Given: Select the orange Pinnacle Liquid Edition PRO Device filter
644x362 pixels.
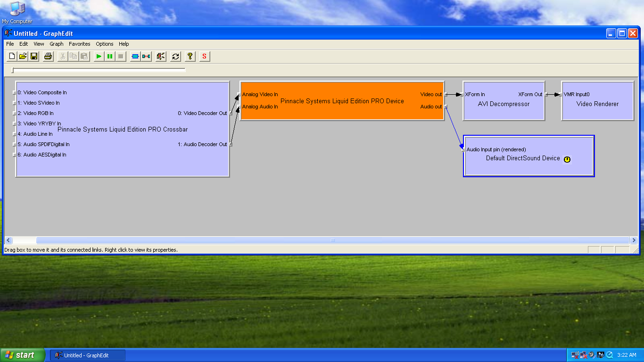Looking at the screenshot, I should [342, 101].
